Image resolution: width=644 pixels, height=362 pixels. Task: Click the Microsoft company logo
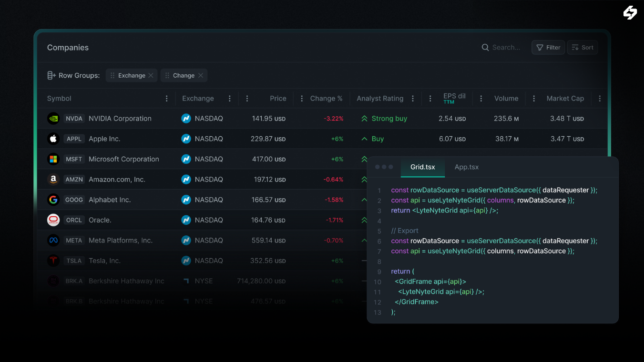pyautogui.click(x=53, y=159)
